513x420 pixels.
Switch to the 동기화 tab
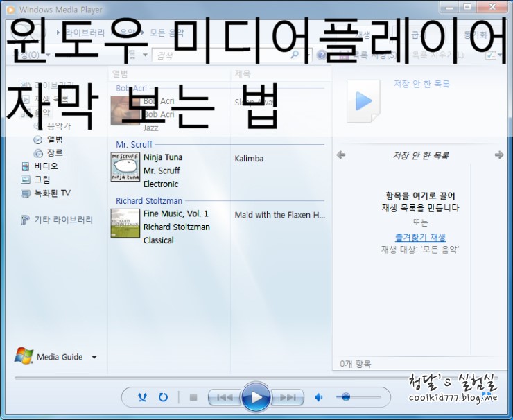coord(475,35)
